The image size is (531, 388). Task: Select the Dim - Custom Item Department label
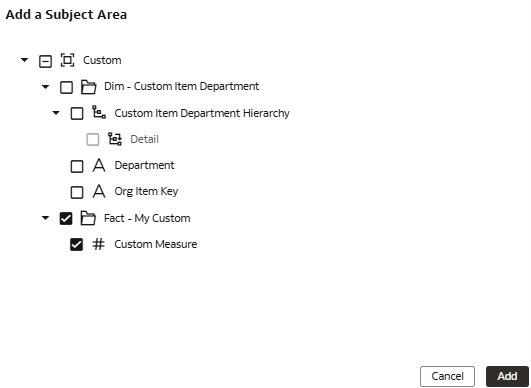pos(182,86)
